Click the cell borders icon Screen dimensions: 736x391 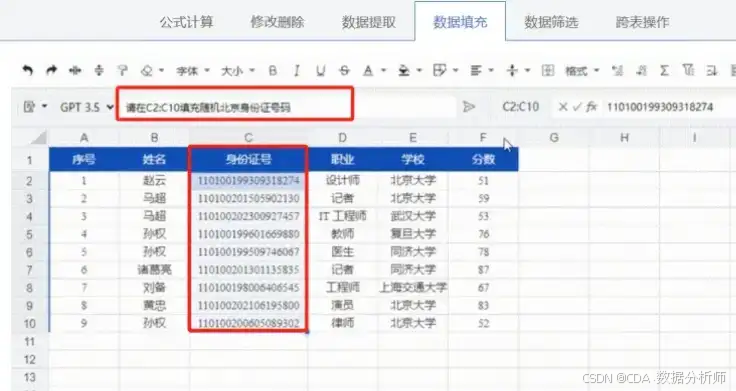[x=439, y=71]
